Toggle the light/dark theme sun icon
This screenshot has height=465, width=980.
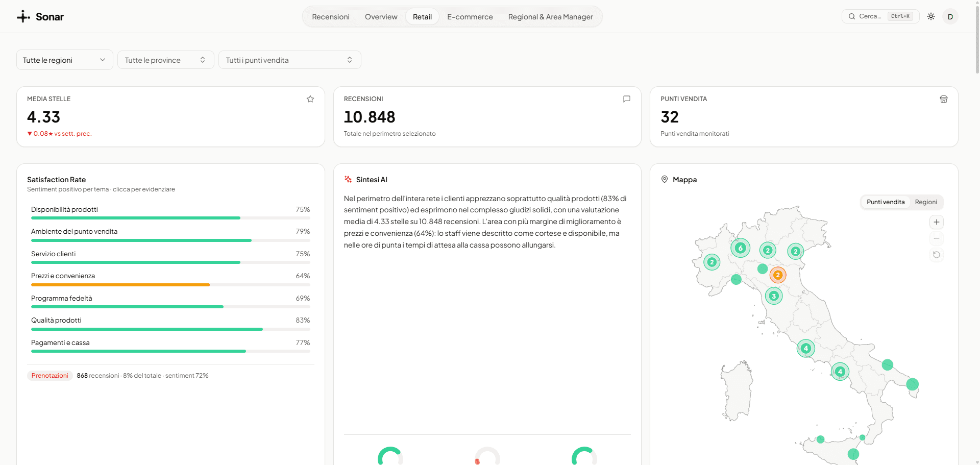coord(931,16)
